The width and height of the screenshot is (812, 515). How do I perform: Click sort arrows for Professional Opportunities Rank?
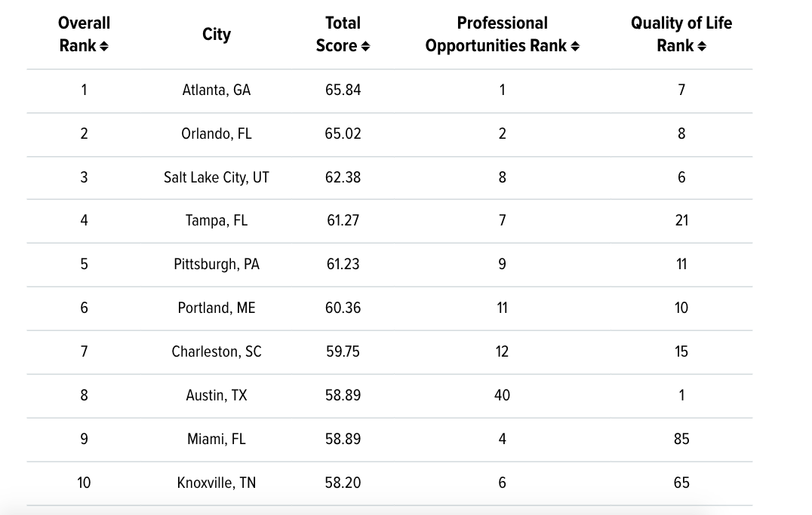coord(576,47)
